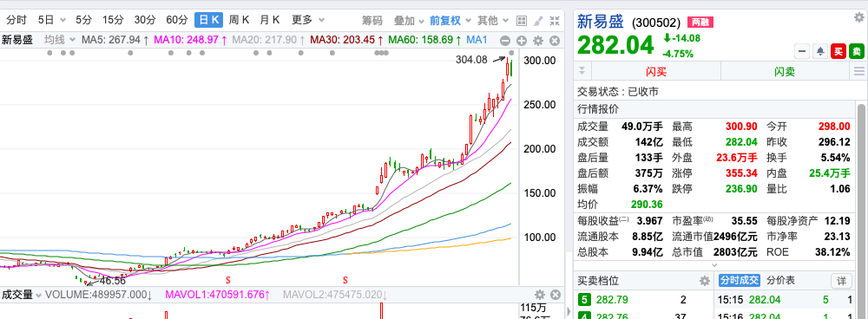This screenshot has height=319, width=868.
Task: Click the 闪买 flash buy button
Action: tap(656, 71)
